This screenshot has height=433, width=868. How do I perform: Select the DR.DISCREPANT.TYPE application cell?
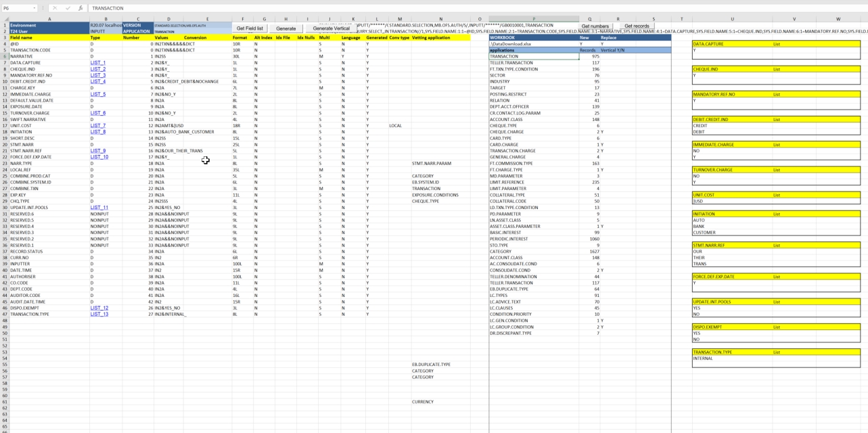[534, 333]
